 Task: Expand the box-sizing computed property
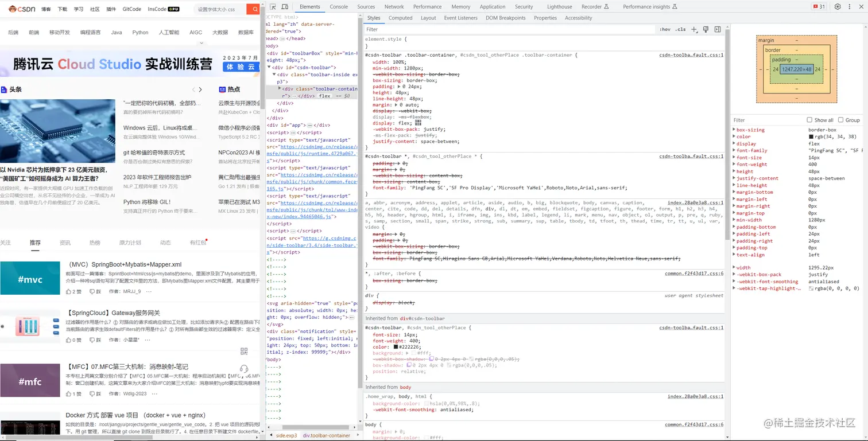coord(734,130)
